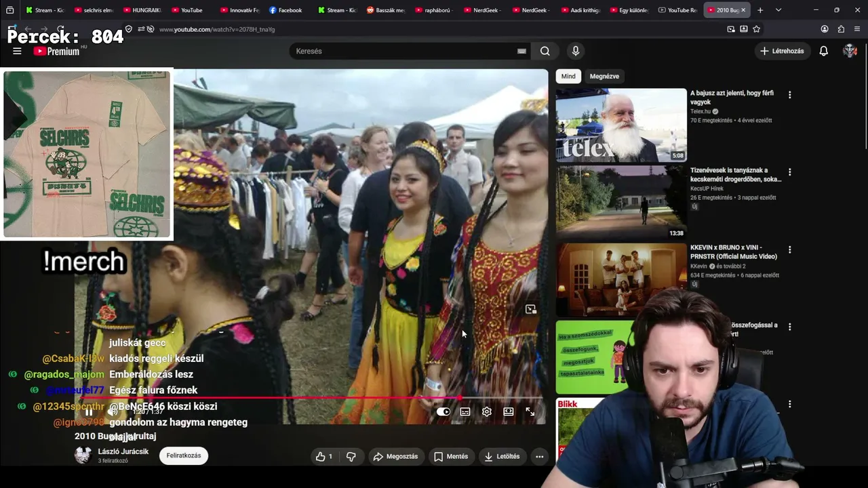The image size is (868, 488).
Task: Open László Jurácsik channel avatar
Action: pos(83,455)
